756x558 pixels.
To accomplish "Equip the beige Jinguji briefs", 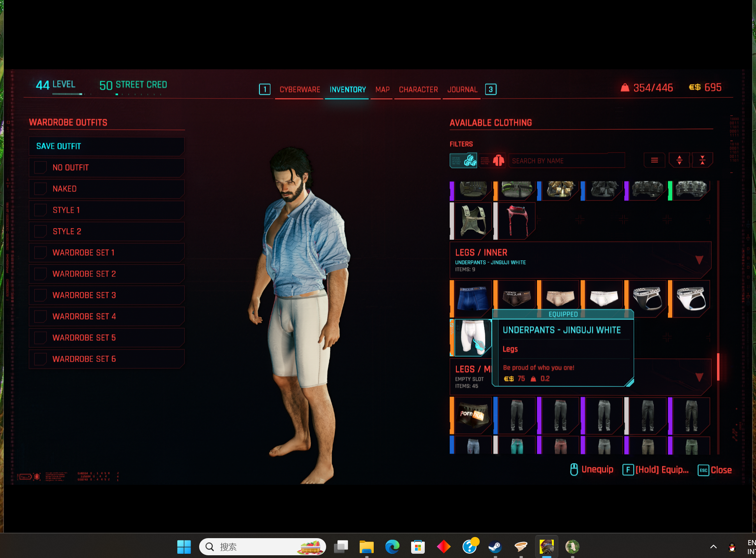I will (560, 299).
